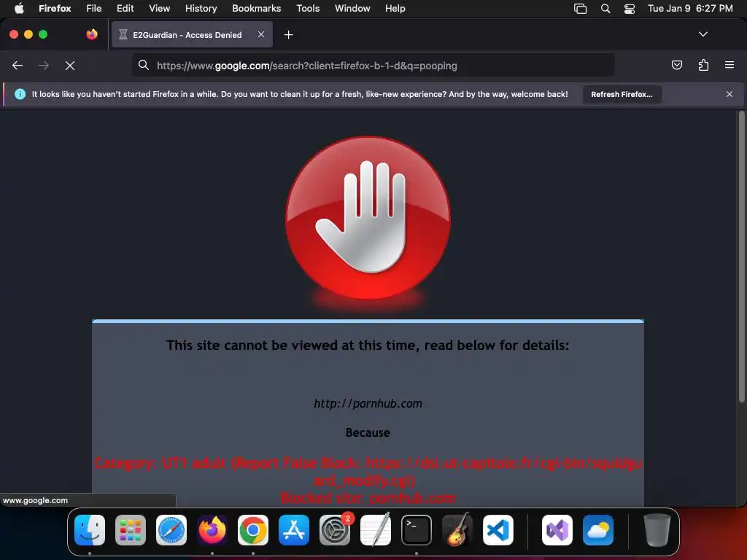The image size is (747, 560).
Task: Click the 'This site cannot be viewed' heading
Action: coord(368,345)
